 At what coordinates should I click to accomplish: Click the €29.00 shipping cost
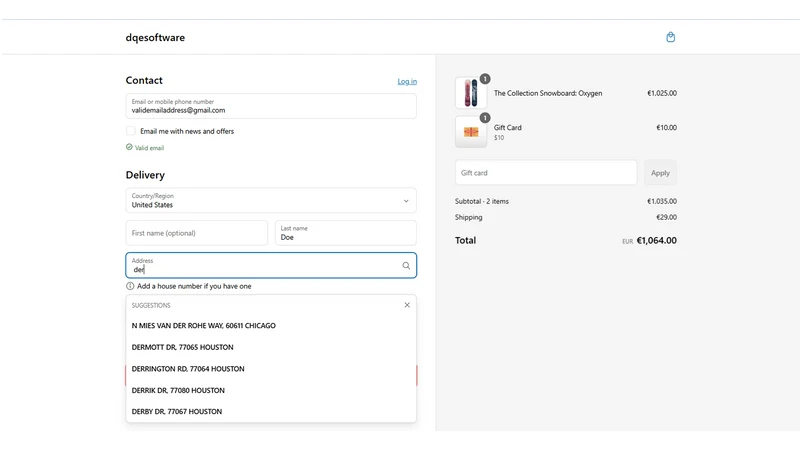pos(666,217)
